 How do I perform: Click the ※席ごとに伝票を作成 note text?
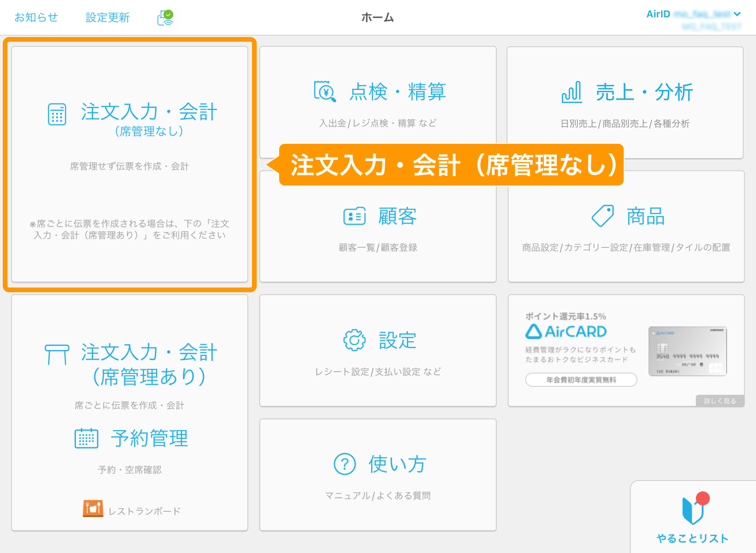coord(130,229)
